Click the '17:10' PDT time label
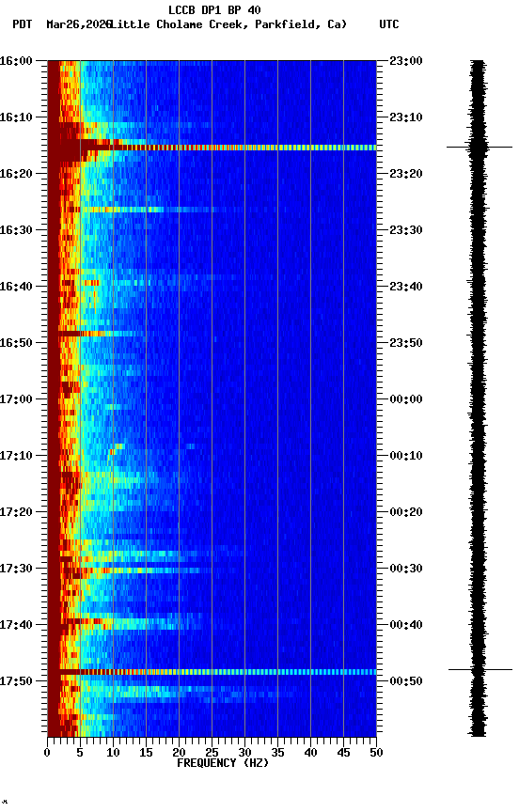Viewport: 519px width, 812px height. 16,456
